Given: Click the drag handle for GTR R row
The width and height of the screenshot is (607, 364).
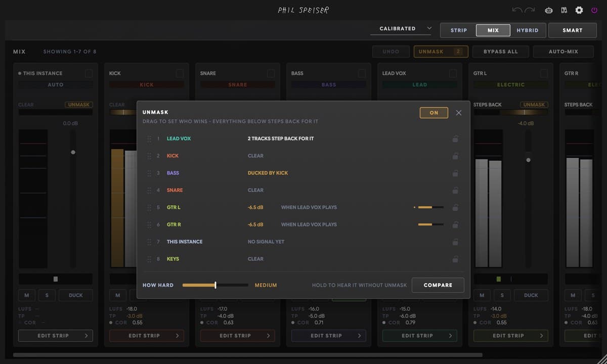Looking at the screenshot, I should tap(149, 224).
